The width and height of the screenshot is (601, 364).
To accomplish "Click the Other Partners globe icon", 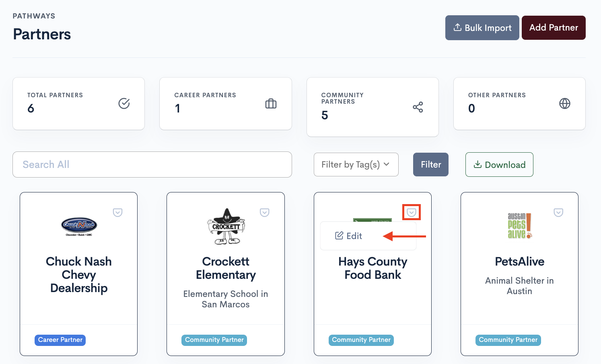I will tap(564, 104).
